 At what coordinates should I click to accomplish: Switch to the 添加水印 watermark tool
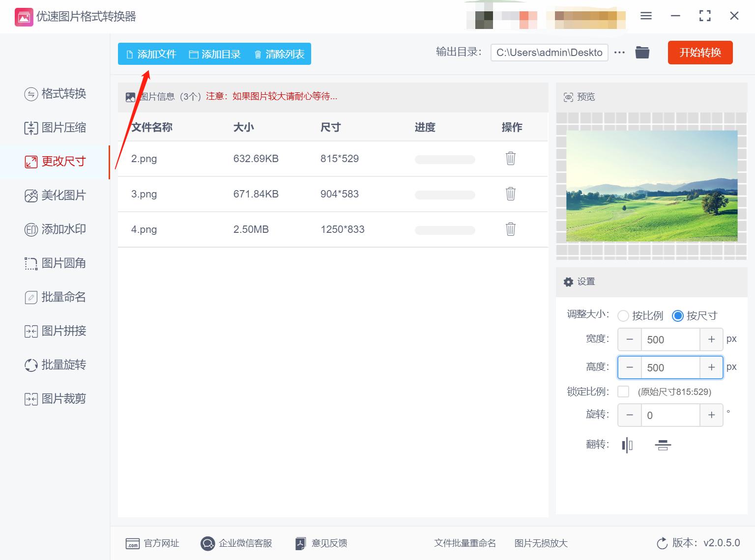pos(56,229)
